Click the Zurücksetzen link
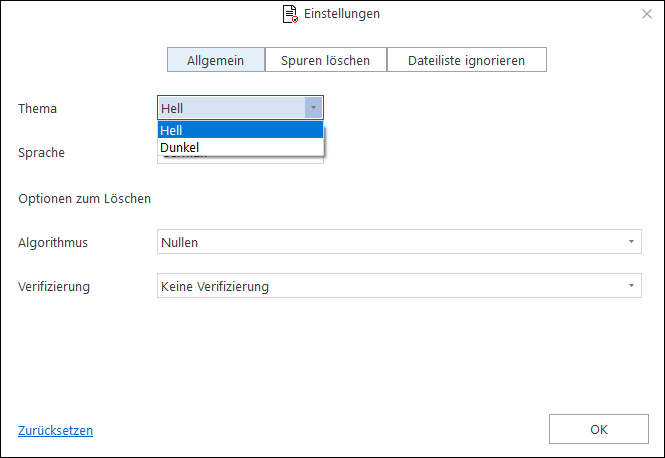 click(x=56, y=430)
